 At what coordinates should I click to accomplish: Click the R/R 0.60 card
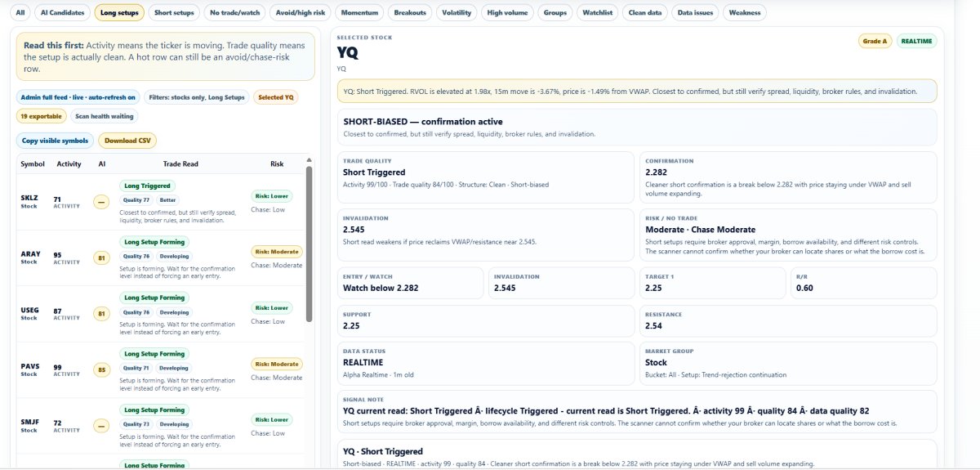pos(864,283)
